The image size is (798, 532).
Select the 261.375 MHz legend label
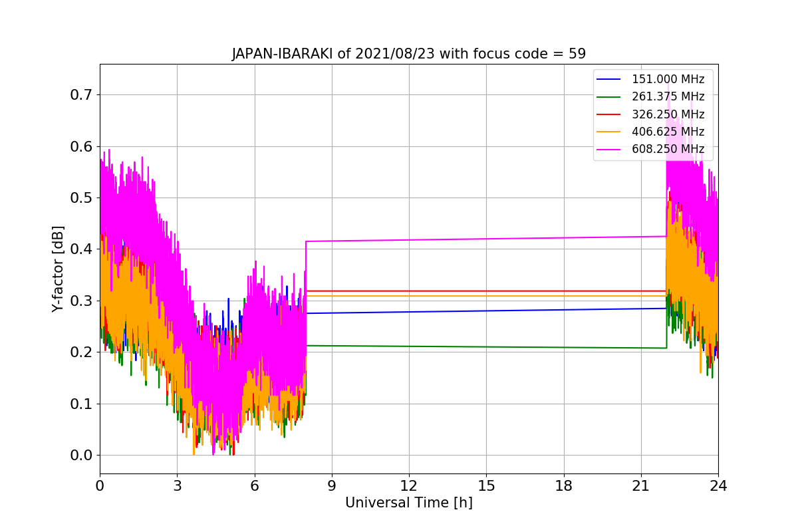pos(668,97)
